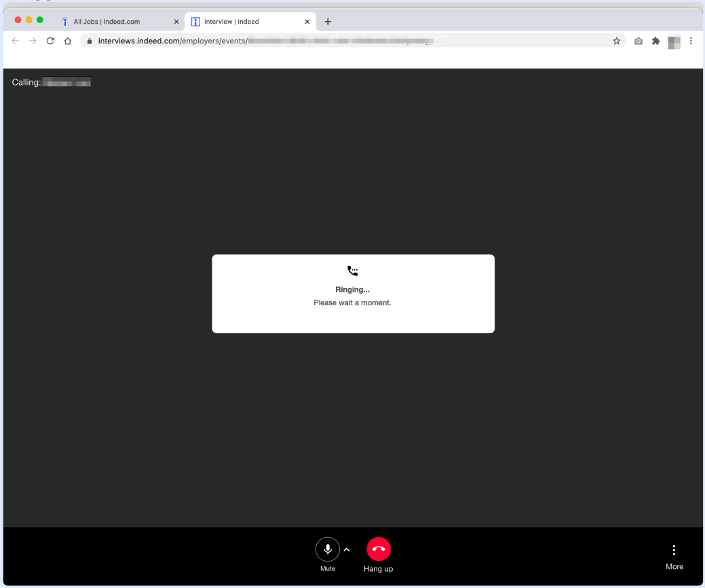The height and width of the screenshot is (588, 705).
Task: Click the address bar URL field
Action: click(x=339, y=41)
